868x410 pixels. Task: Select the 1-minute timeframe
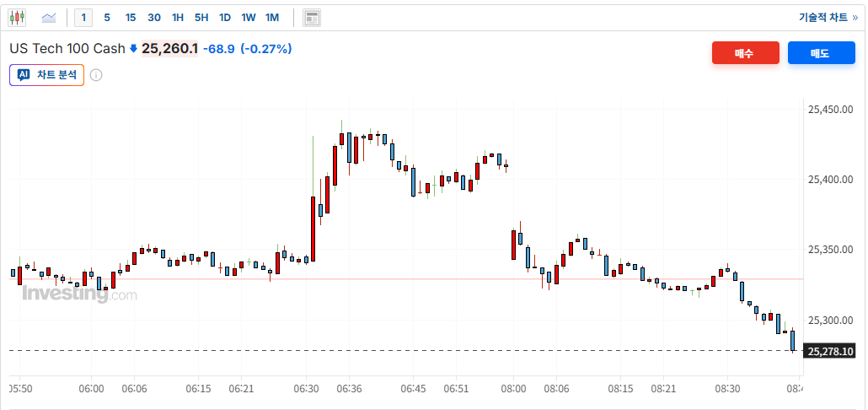(x=83, y=17)
